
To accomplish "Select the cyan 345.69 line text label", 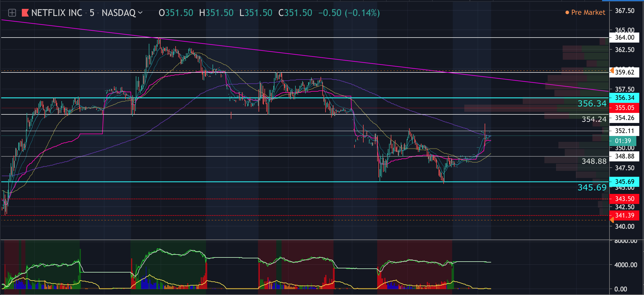I will pyautogui.click(x=592, y=187).
